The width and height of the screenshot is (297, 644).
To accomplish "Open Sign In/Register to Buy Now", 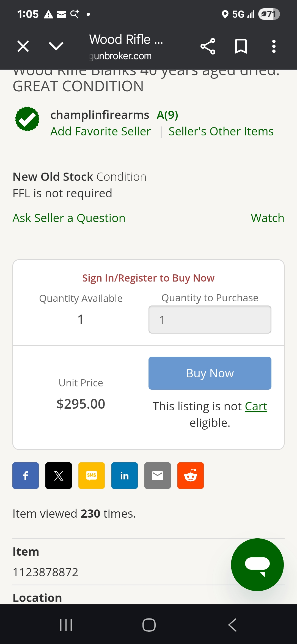I will point(148,278).
